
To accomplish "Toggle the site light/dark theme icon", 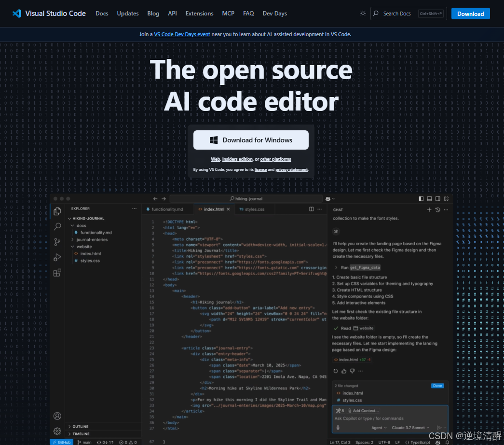I will pos(363,14).
